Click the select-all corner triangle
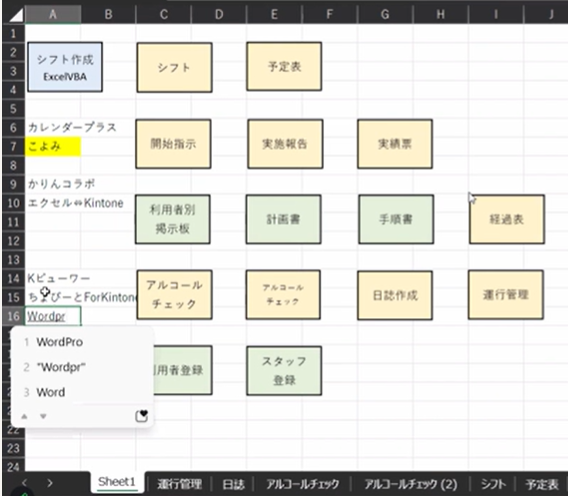 coord(15,14)
